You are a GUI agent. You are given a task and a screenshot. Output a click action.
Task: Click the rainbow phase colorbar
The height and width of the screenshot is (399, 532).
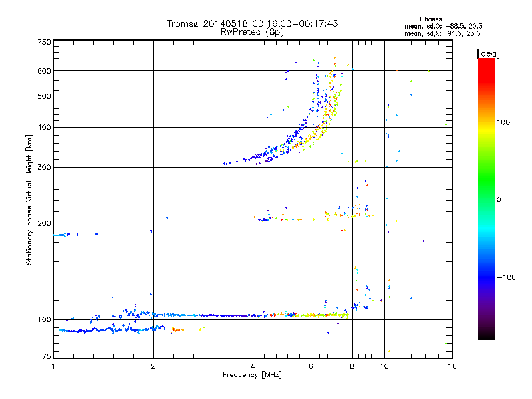487,198
